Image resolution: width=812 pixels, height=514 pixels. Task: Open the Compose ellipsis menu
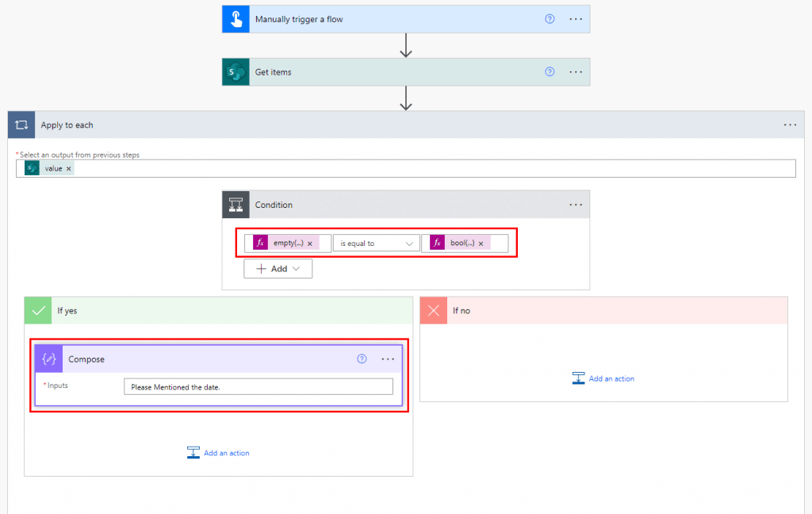388,359
